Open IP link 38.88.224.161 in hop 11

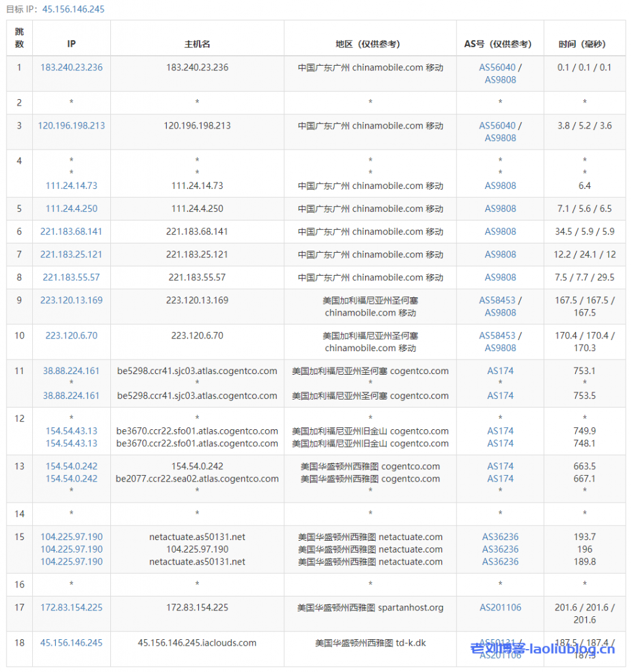[70, 371]
